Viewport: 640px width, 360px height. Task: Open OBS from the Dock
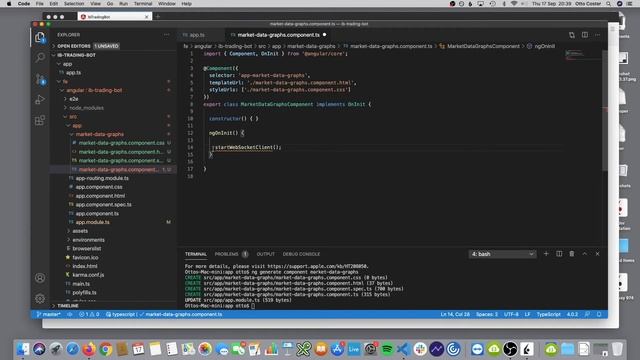click(x=510, y=349)
